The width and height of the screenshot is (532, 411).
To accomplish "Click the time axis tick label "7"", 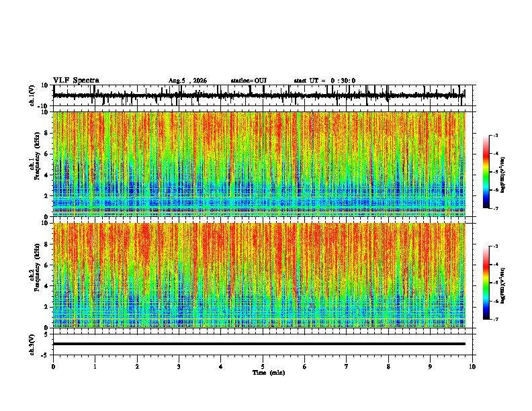I will tap(347, 367).
